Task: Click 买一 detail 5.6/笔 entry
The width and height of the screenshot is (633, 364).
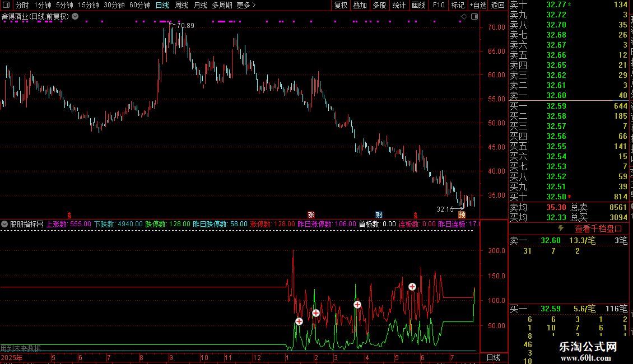Action: coord(585,309)
